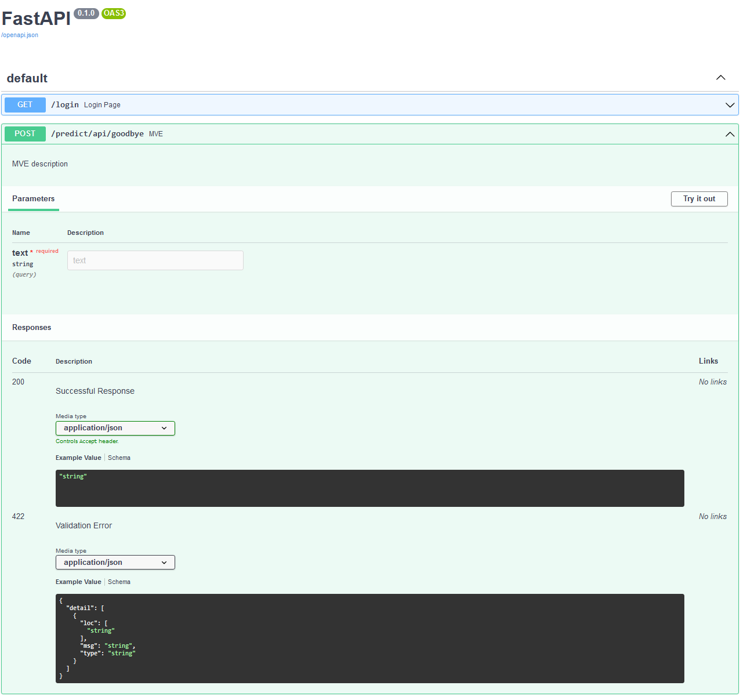Click the 0.1.0 version badge
747x700 pixels.
[86, 13]
